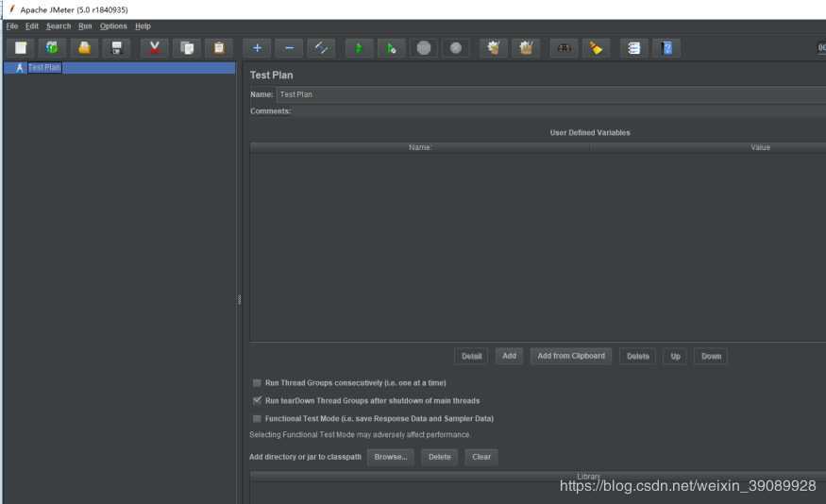Screen dimensions: 826x504
Task: Open the Search menu
Action: (58, 25)
